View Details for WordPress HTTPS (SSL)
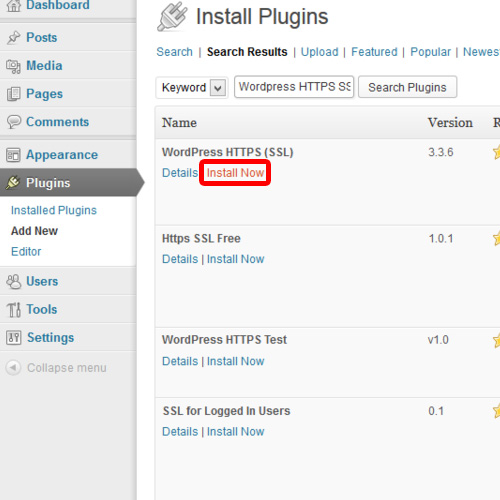This screenshot has height=500, width=500. pyautogui.click(x=180, y=173)
